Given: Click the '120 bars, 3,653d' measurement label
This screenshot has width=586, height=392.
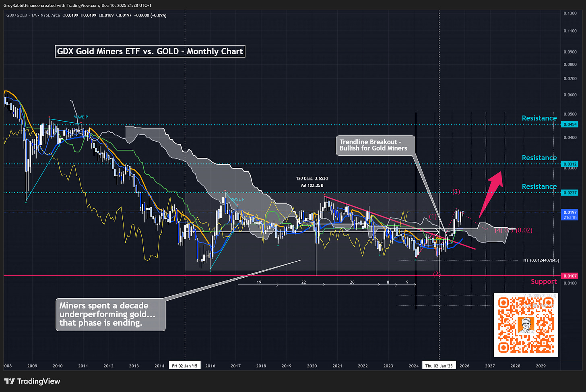Looking at the screenshot, I should click(x=312, y=178).
